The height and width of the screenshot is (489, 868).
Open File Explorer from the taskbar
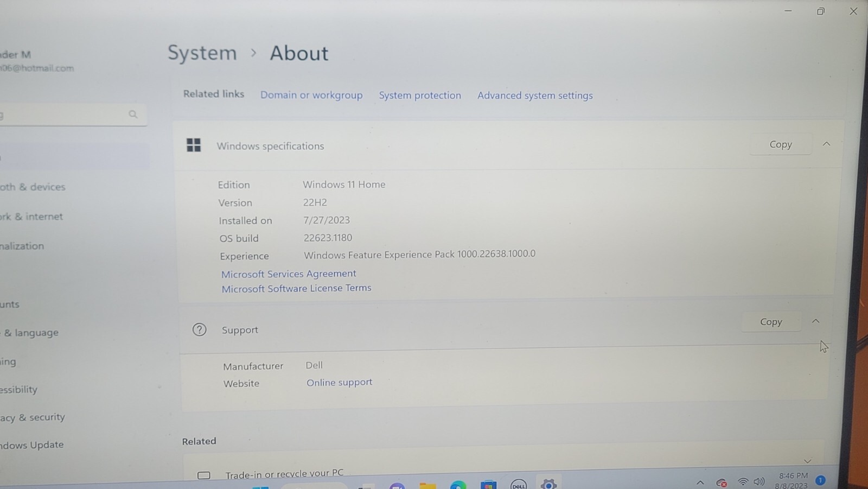coord(428,485)
